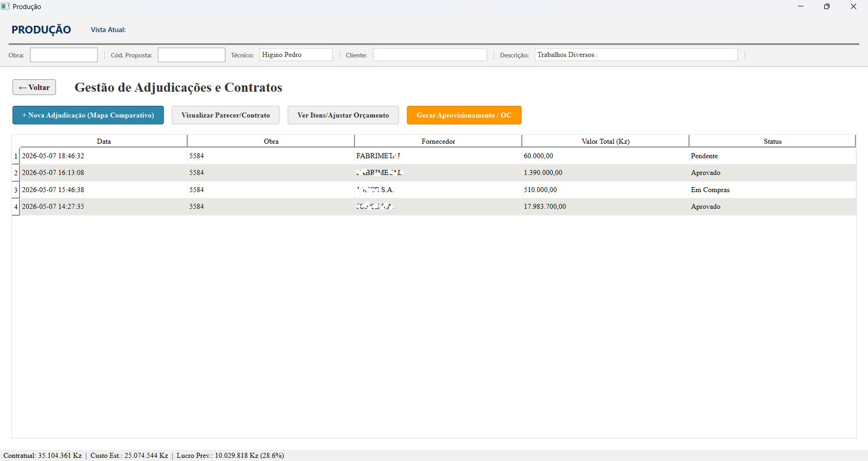Click the Status column header

773,141
